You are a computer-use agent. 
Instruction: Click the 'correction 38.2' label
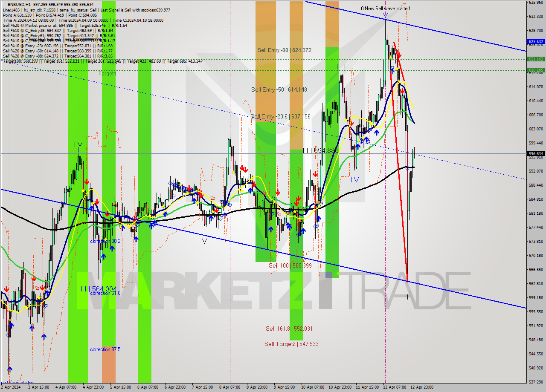coord(105,241)
